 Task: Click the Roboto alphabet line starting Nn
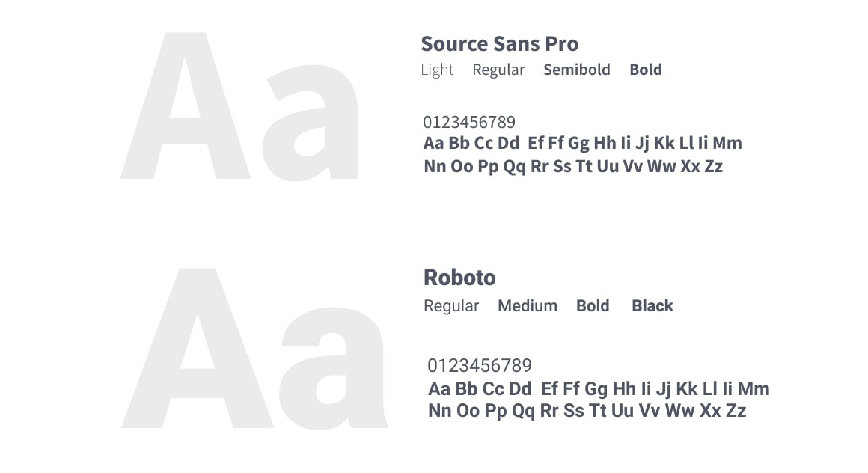587,411
